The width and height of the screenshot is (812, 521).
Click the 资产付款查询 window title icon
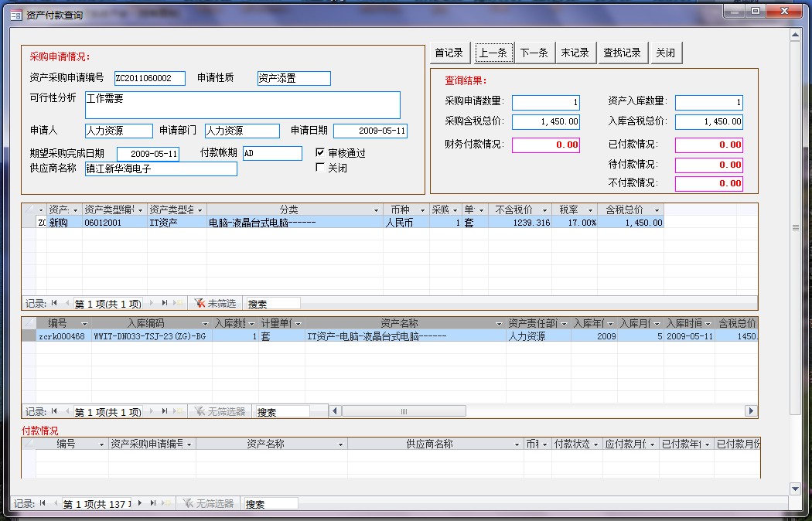pos(16,15)
